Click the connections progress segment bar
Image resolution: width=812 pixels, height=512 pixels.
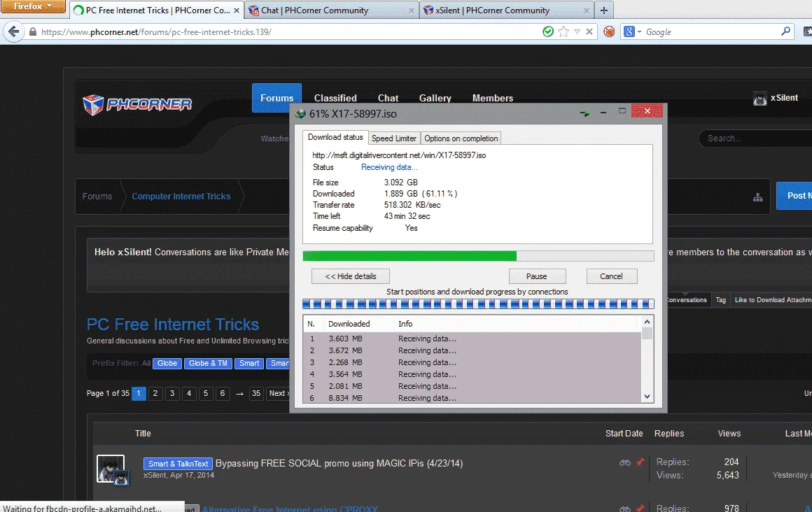coord(478,304)
